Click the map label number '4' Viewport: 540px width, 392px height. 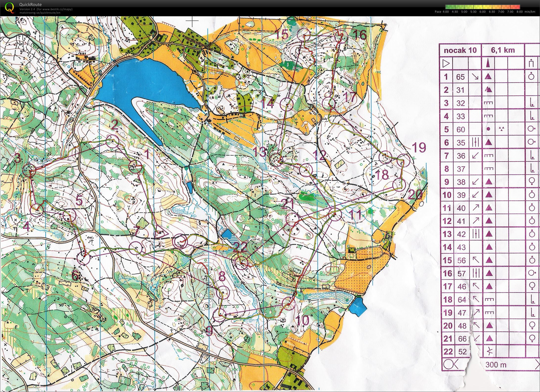(26, 226)
